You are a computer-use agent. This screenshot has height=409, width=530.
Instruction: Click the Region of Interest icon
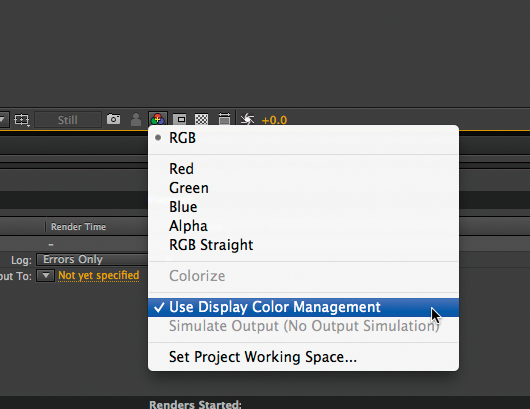[x=22, y=120]
